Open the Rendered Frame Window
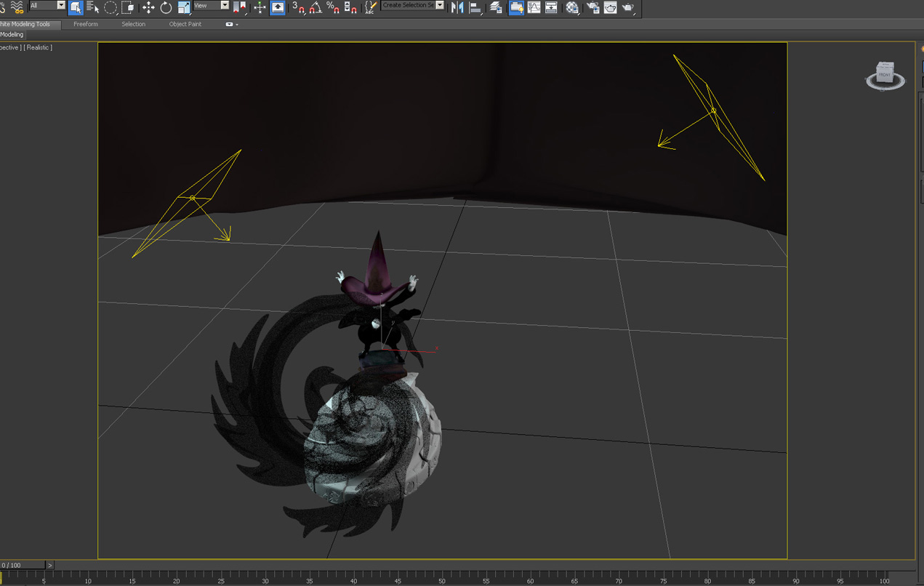The height and width of the screenshot is (586, 924). pos(610,7)
